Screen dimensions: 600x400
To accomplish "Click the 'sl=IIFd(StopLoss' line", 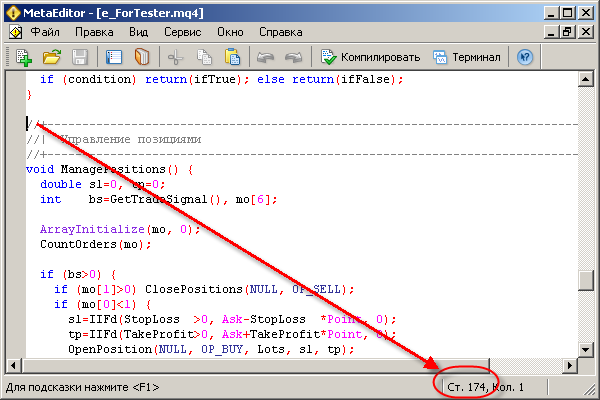I will point(232,319).
